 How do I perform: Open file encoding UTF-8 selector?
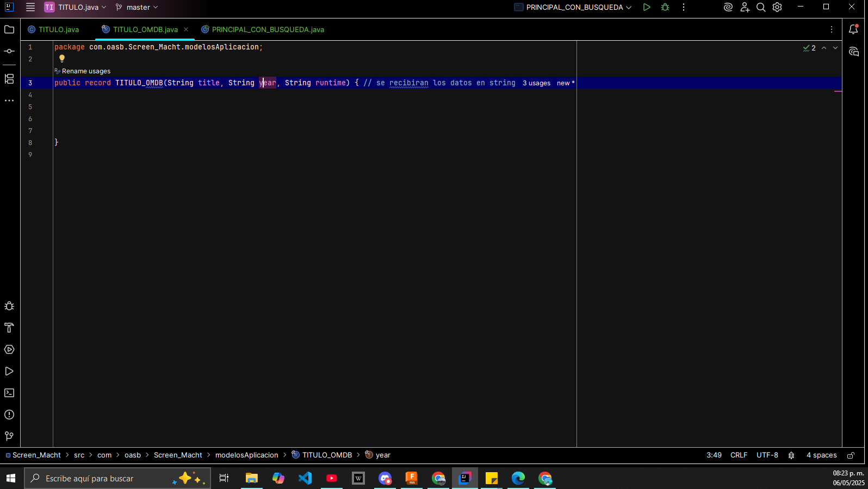tap(767, 455)
